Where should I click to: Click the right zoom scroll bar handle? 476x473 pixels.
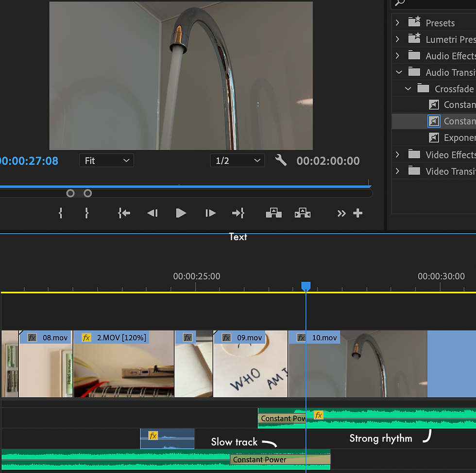[x=88, y=193]
